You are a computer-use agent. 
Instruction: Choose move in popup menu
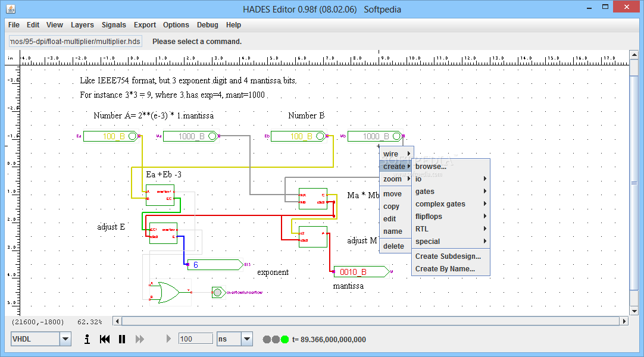tap(396, 194)
